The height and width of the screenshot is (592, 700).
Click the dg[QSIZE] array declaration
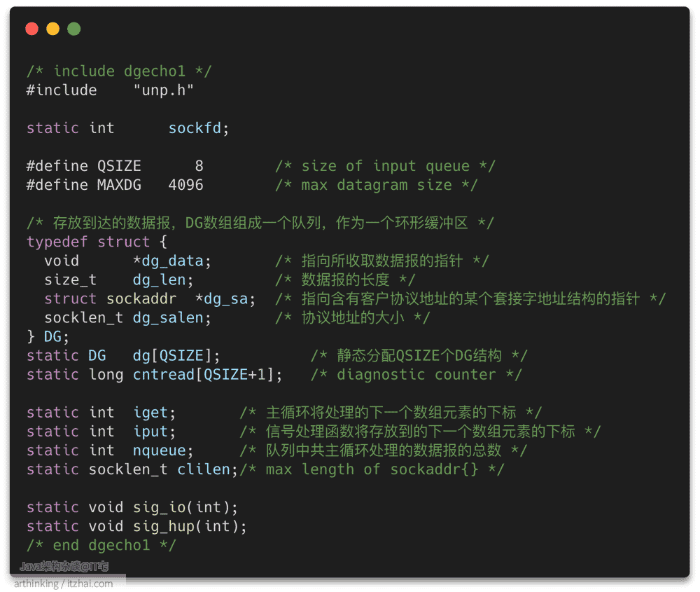point(172,356)
